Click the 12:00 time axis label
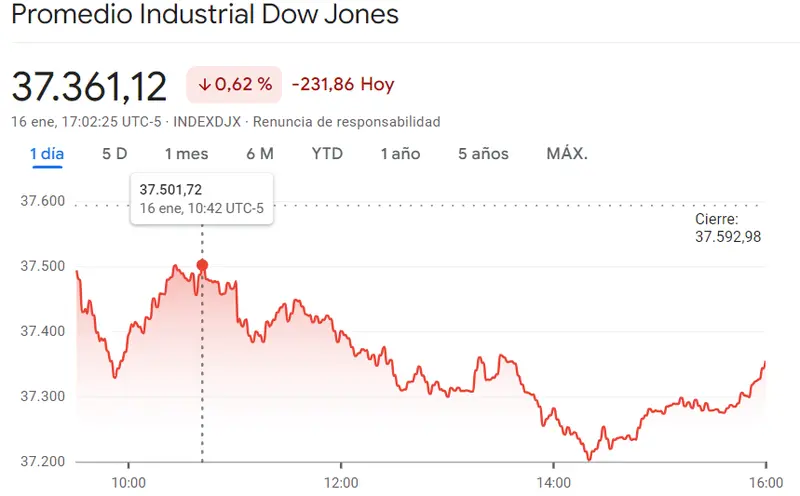800x496 pixels. (341, 481)
